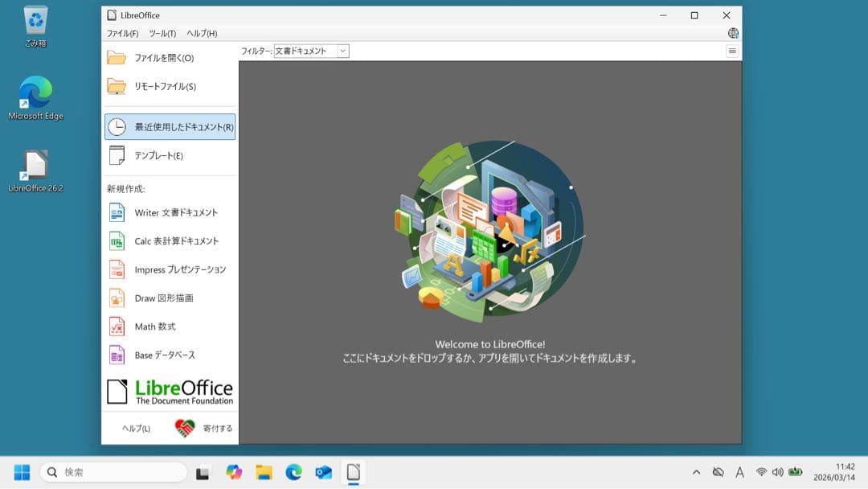Open the hamburger actions menu

(732, 51)
